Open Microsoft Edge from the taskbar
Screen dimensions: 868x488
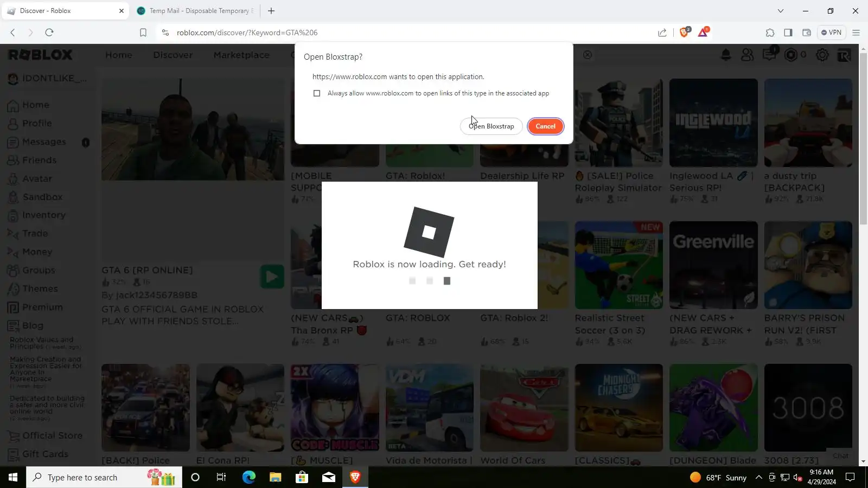[249, 477]
